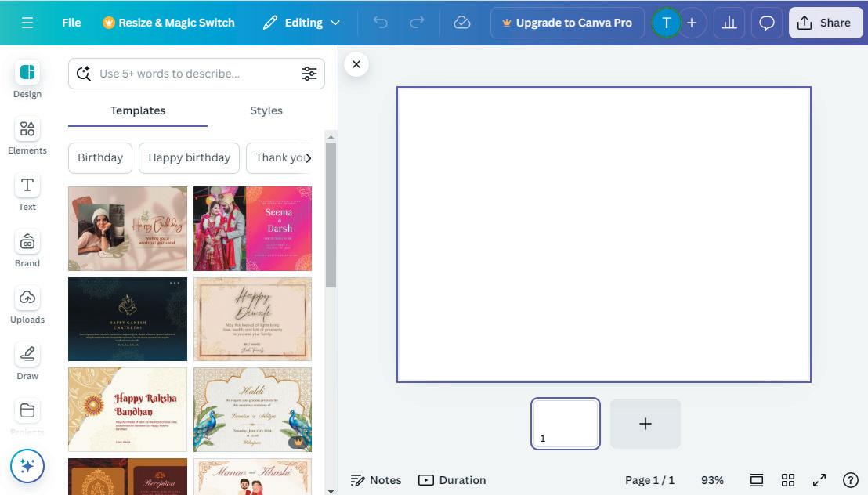The height and width of the screenshot is (495, 868).
Task: Redo the last action
Action: point(417,23)
